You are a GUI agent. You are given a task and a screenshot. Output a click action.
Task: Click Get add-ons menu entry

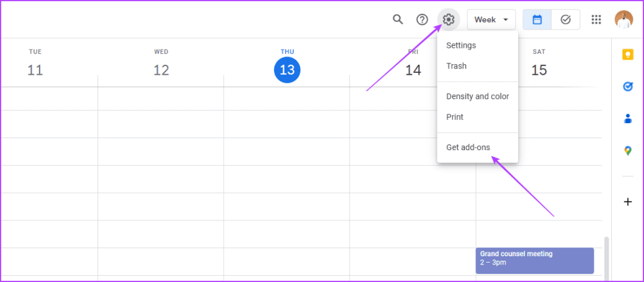tap(468, 148)
